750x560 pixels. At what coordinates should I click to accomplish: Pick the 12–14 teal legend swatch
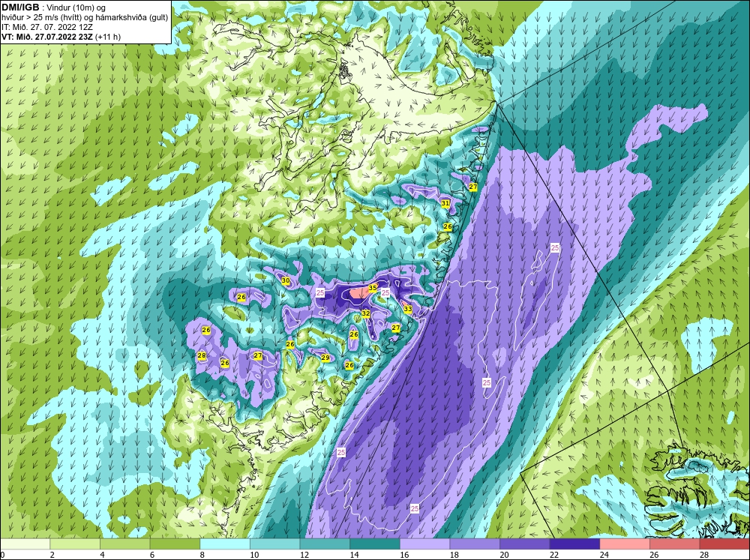point(325,544)
